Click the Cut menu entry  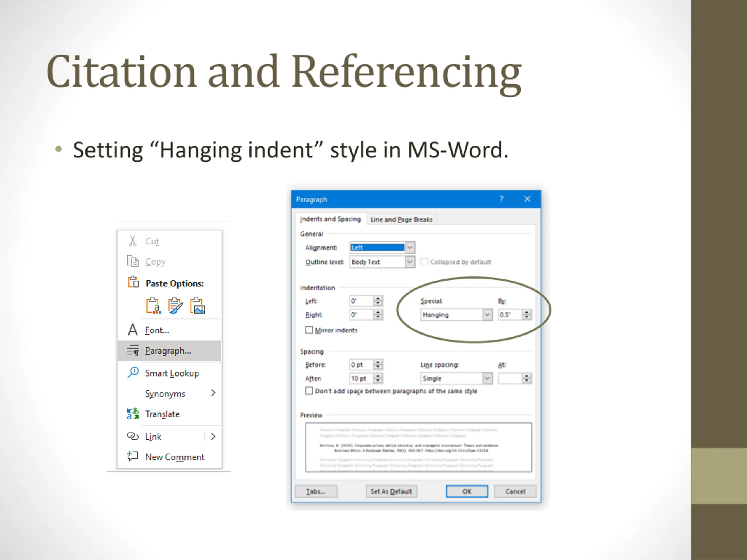170,241
